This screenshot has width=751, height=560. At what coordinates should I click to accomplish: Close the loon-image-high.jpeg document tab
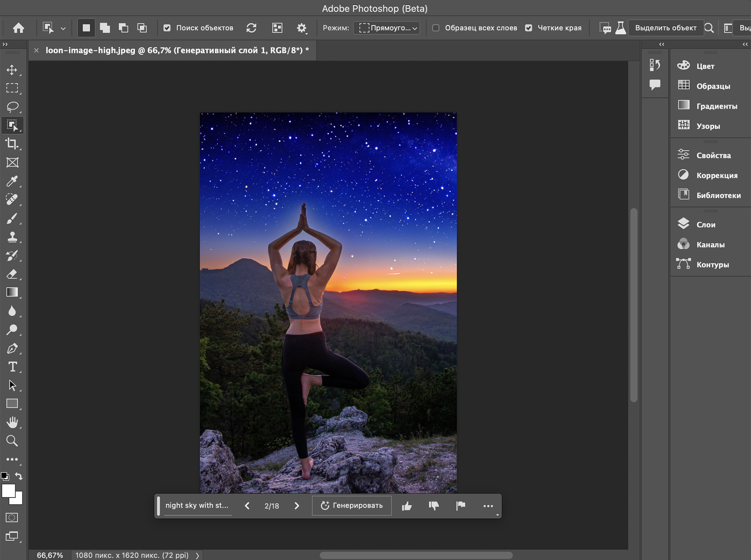[36, 50]
